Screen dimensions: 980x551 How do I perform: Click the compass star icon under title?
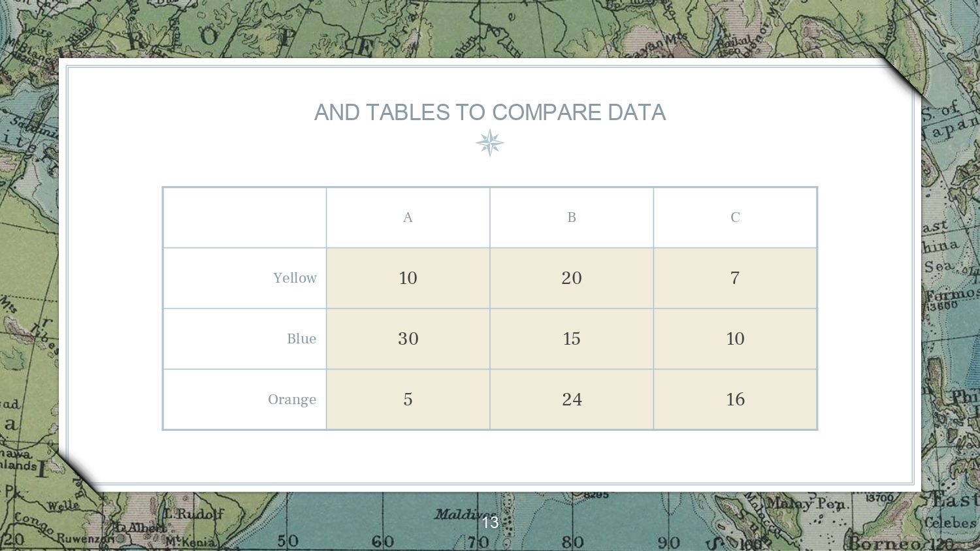[490, 143]
